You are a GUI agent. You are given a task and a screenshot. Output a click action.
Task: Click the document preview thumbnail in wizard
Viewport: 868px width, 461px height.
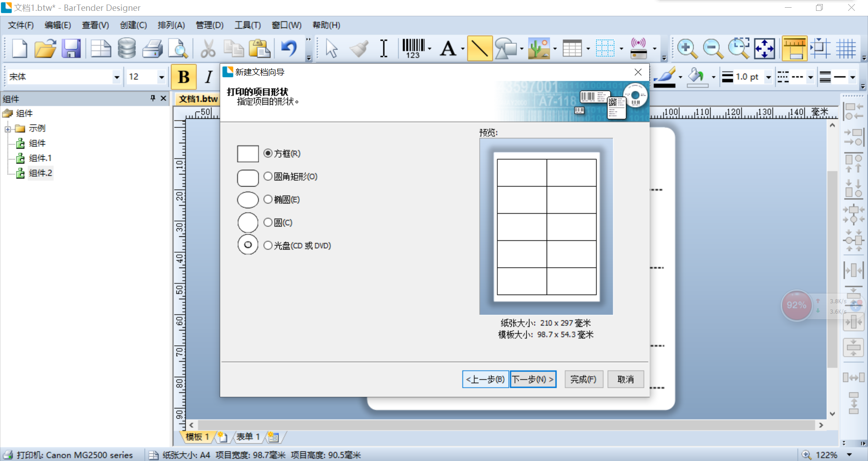click(x=546, y=226)
